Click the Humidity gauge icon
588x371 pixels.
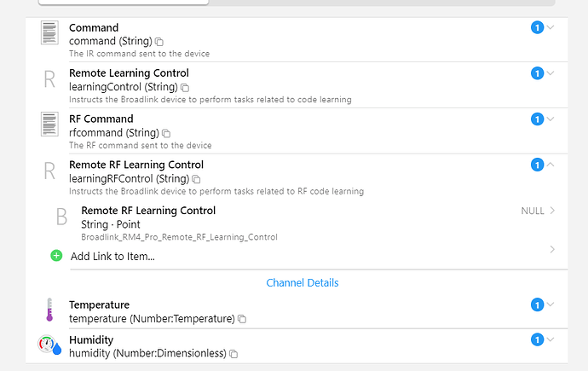[x=49, y=345]
